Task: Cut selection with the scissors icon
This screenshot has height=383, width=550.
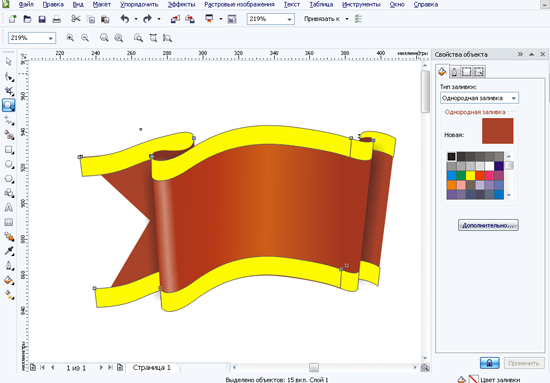Action: [75, 19]
